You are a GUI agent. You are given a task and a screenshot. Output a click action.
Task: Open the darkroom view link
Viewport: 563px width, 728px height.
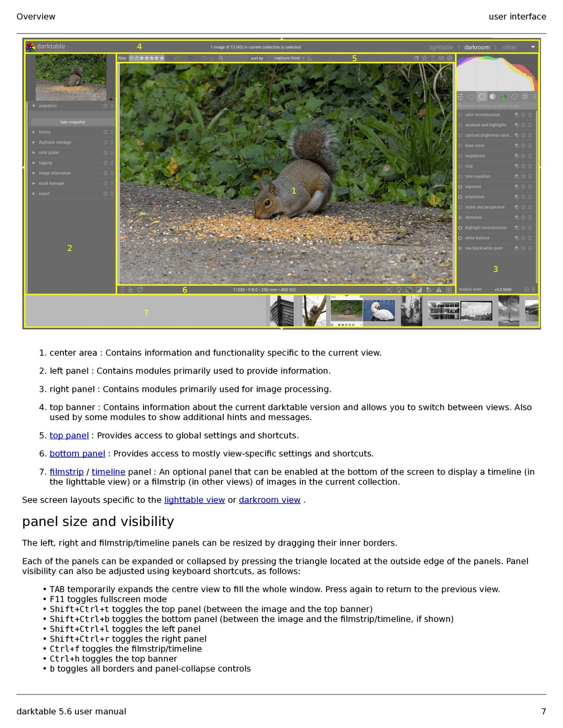(270, 500)
